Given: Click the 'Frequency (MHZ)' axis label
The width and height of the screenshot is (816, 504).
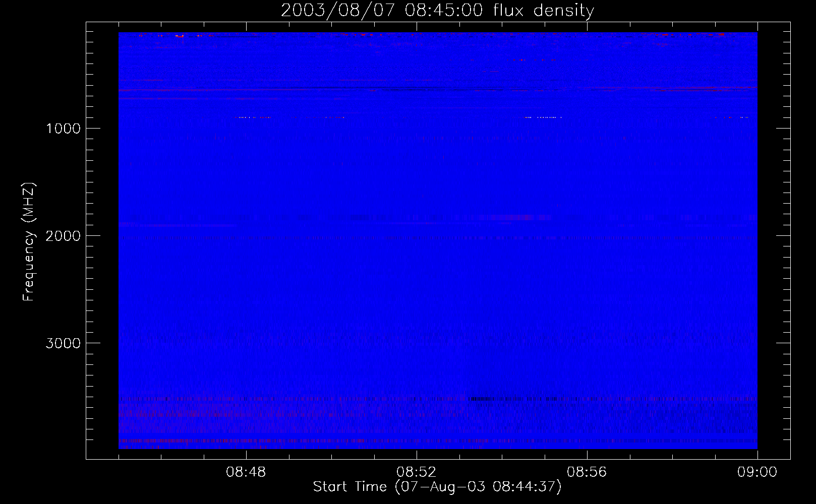Looking at the screenshot, I should pos(29,242).
